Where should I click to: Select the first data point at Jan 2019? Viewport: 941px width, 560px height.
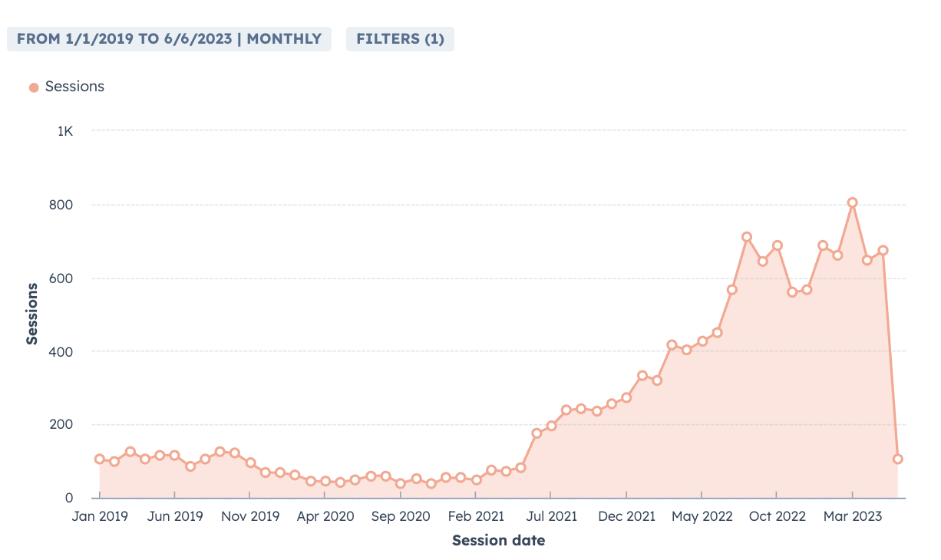100,459
